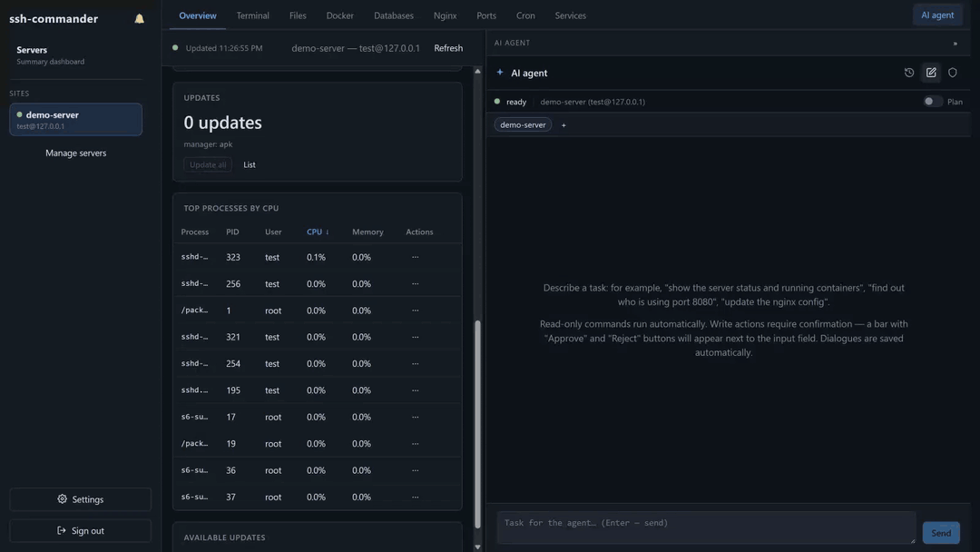Open the Ports tab
The image size is (980, 552).
point(485,15)
